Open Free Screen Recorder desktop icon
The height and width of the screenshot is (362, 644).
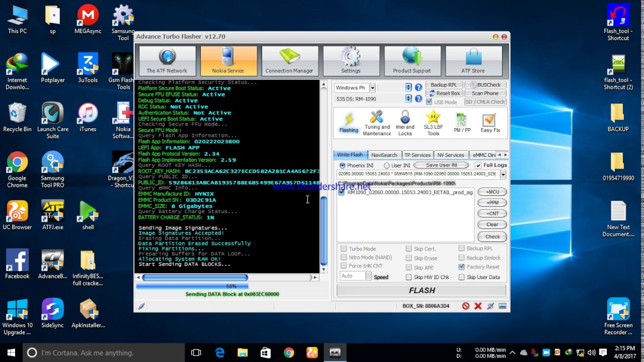[x=618, y=317]
